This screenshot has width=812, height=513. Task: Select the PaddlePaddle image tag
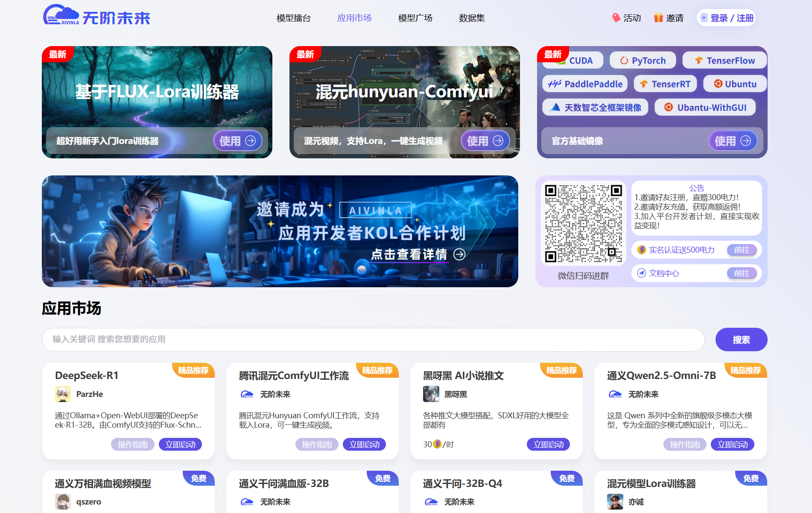point(585,84)
